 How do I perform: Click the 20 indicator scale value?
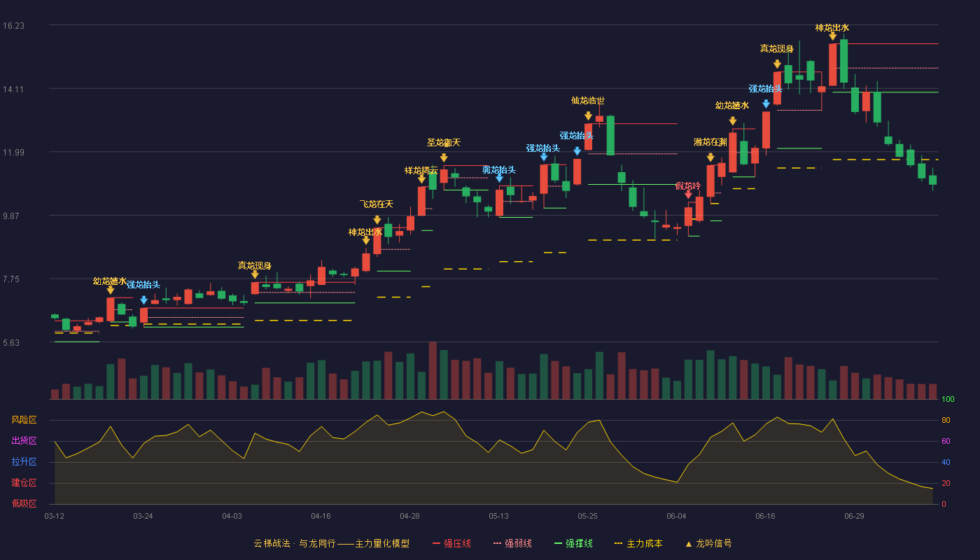coord(946,484)
